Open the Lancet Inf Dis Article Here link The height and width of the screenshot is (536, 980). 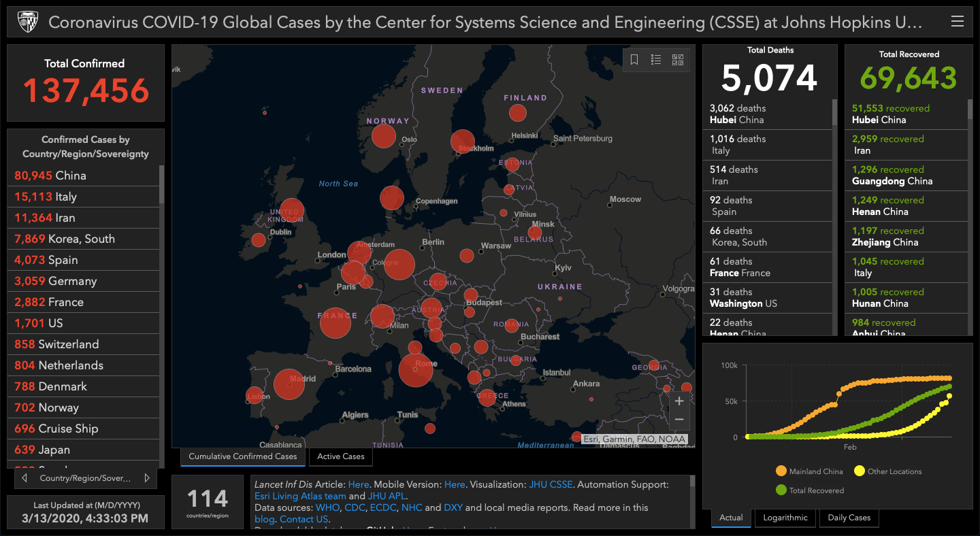[x=358, y=485]
